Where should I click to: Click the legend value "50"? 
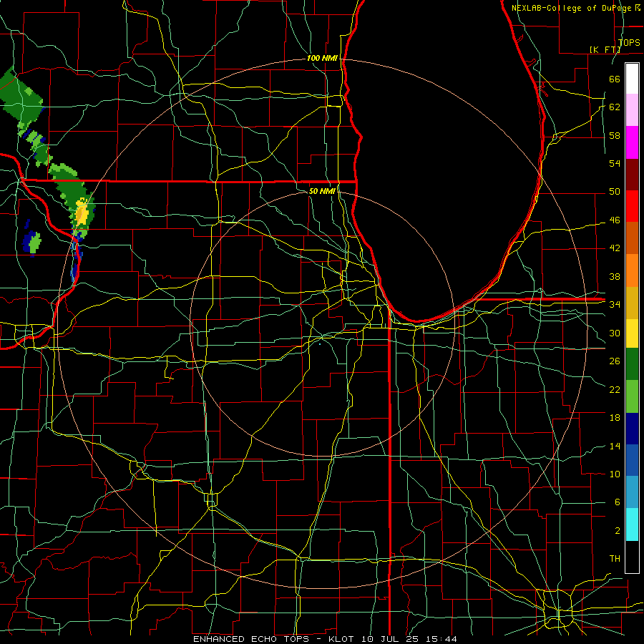(x=615, y=191)
